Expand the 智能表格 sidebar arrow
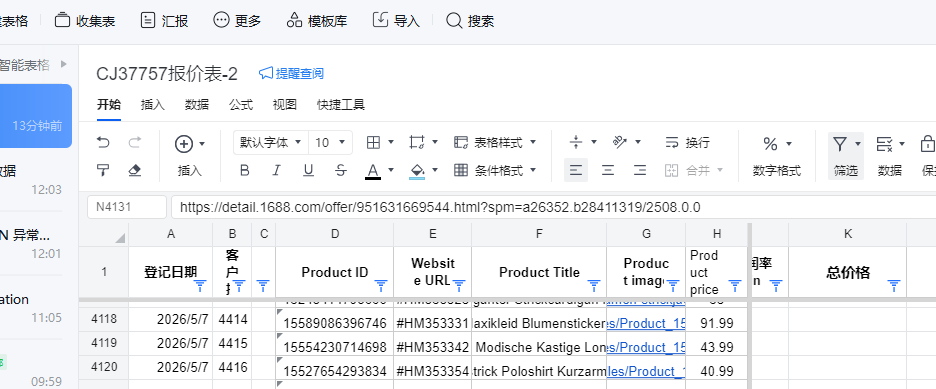This screenshot has width=936, height=389. coord(64,64)
